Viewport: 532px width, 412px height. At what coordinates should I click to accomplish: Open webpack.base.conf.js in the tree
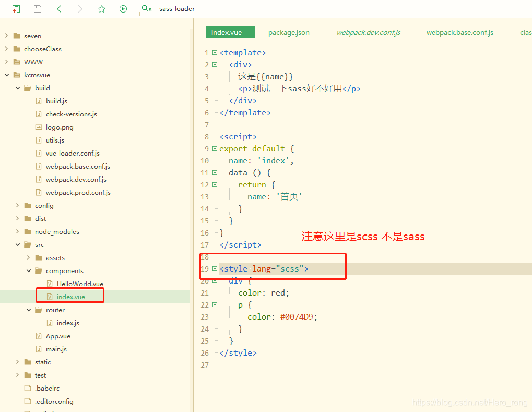(x=78, y=166)
